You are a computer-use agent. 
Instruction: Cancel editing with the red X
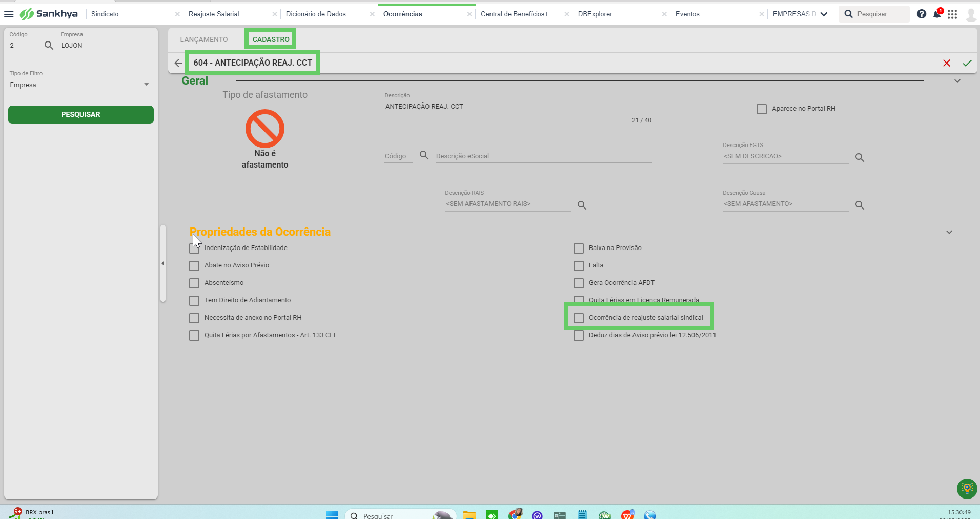click(x=947, y=63)
